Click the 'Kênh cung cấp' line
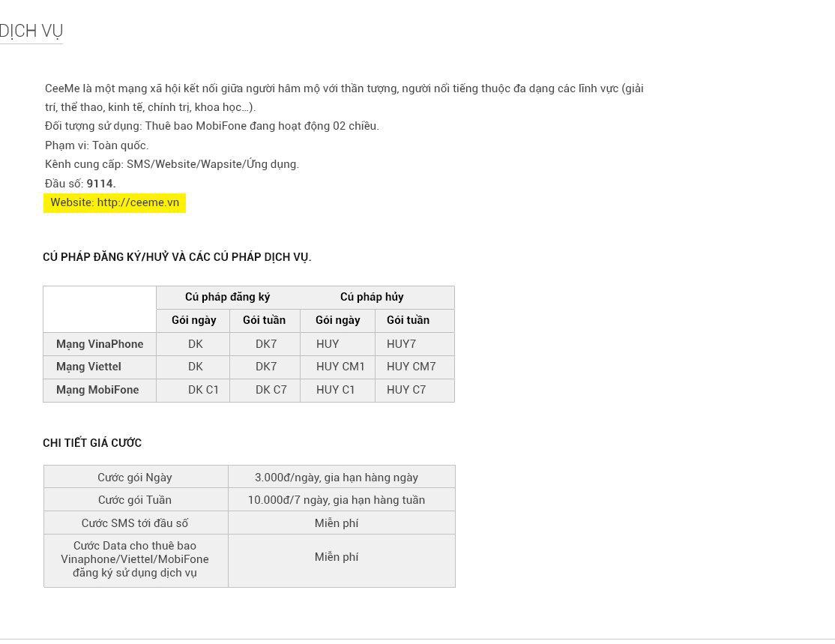The image size is (835, 644). pos(172,165)
